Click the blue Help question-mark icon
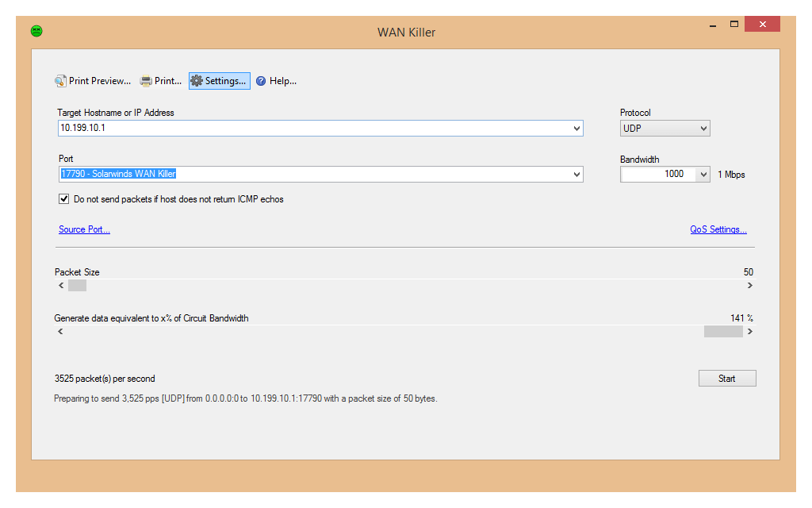 (x=261, y=80)
